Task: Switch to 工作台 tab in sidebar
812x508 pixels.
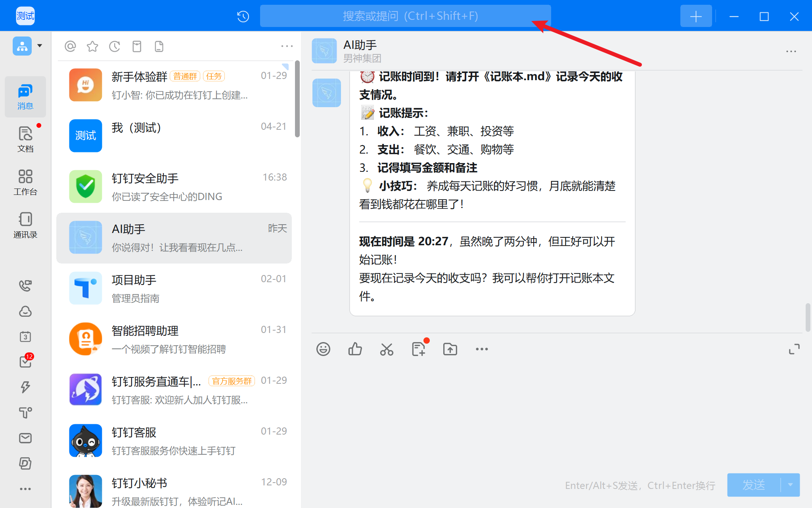Action: pyautogui.click(x=25, y=182)
